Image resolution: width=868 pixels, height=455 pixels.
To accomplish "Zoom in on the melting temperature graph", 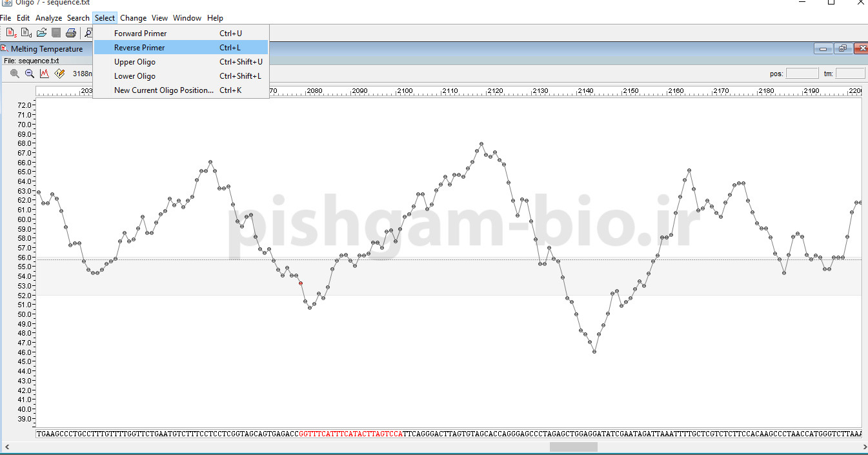I will tap(15, 74).
